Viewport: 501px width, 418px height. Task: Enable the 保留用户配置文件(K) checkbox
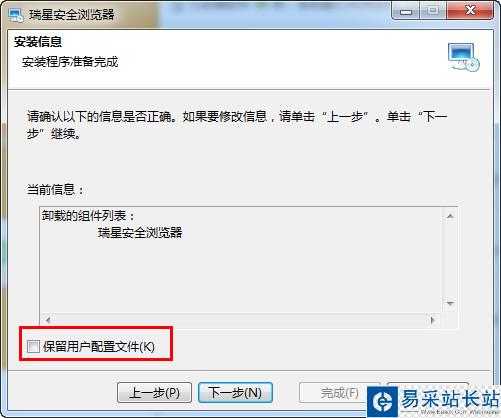(33, 346)
